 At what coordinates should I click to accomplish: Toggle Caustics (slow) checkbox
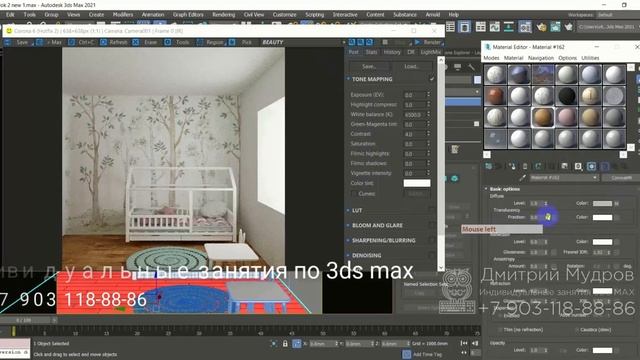click(576, 330)
